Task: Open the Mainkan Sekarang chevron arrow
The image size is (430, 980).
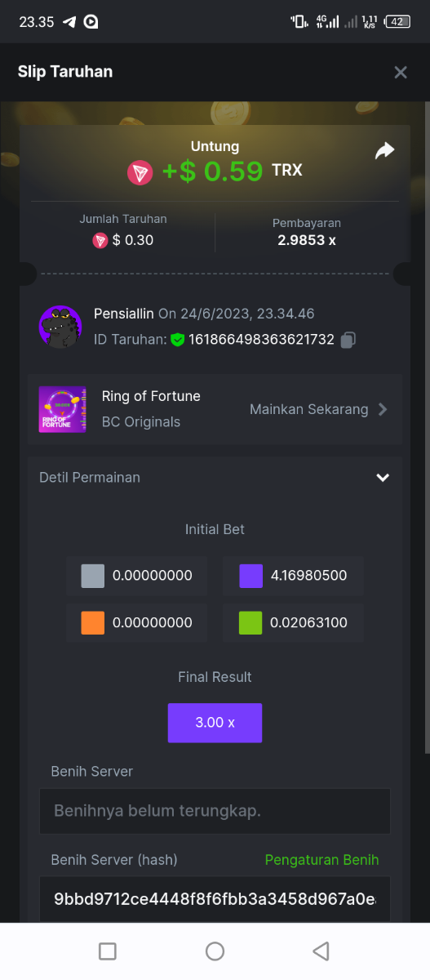Action: coord(383,409)
